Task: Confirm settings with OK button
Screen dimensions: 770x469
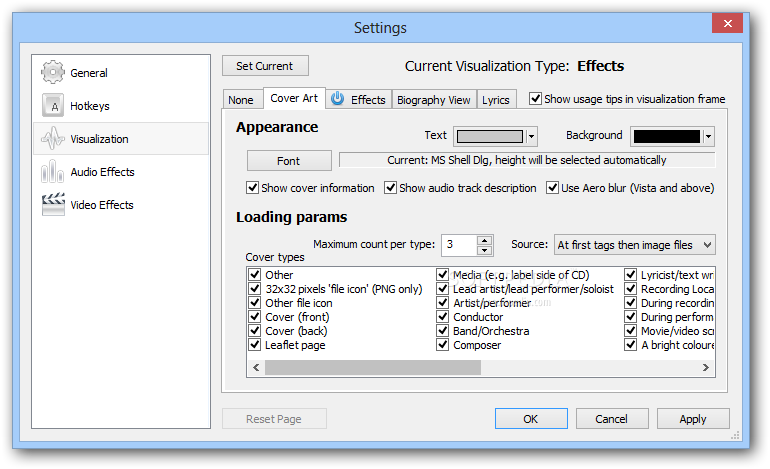Action: (531, 419)
